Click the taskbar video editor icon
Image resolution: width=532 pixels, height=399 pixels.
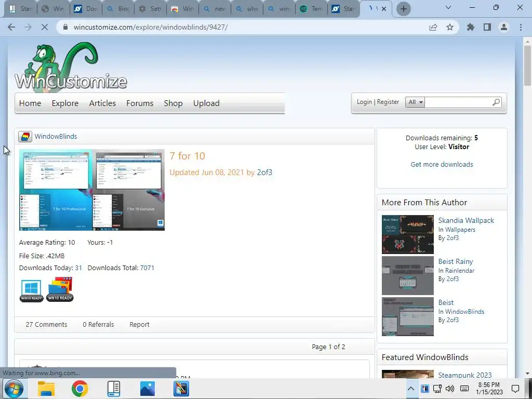click(x=181, y=389)
